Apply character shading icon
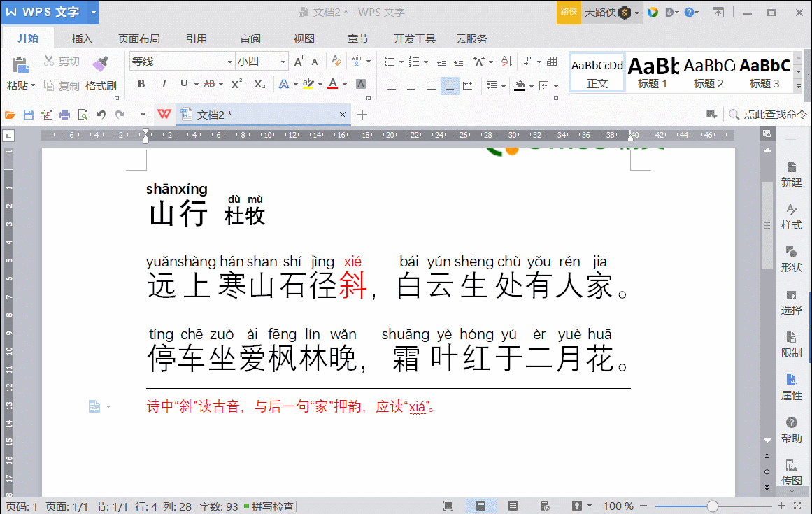 361,84
